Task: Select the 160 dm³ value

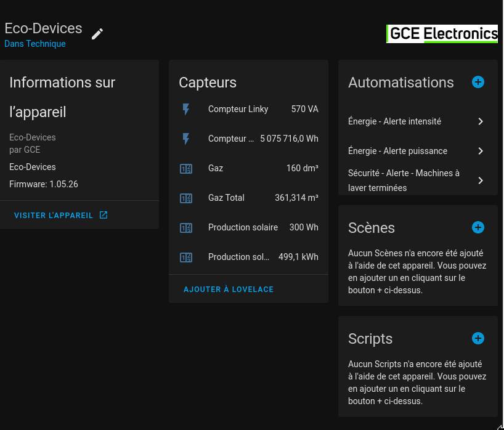Action: [x=302, y=168]
